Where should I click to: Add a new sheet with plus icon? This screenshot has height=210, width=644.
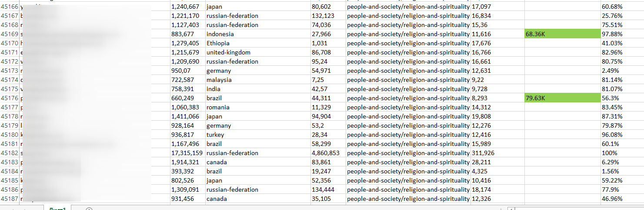pyautogui.click(x=89, y=209)
